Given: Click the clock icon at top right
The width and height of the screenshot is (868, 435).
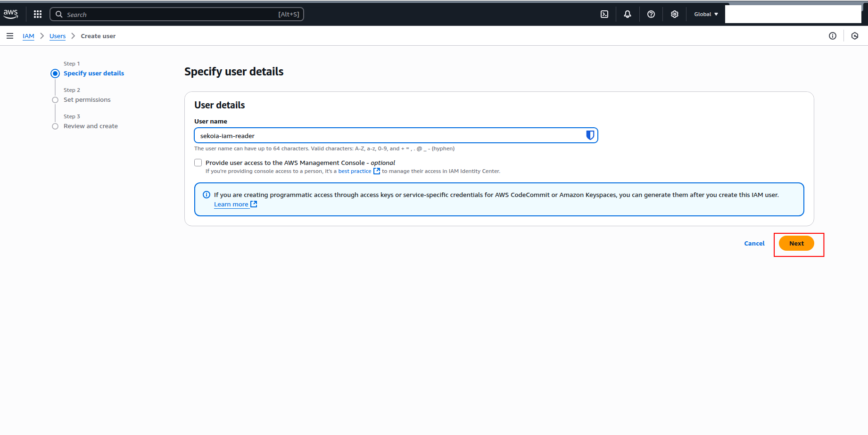Looking at the screenshot, I should coord(854,36).
